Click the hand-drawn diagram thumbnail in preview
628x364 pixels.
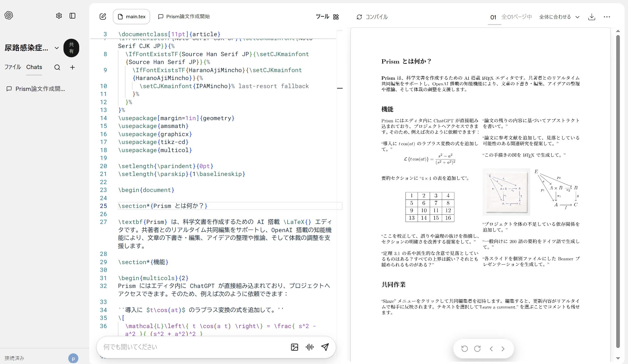point(506,192)
